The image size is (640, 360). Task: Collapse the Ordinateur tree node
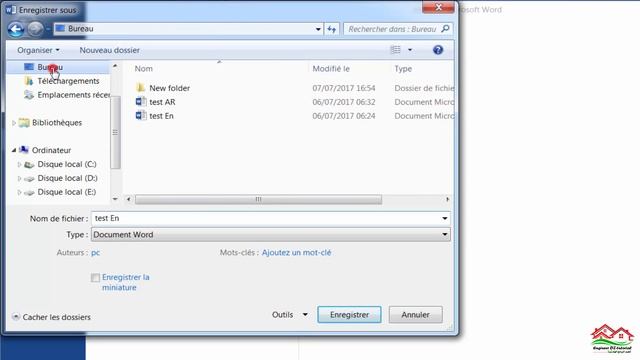[14, 150]
